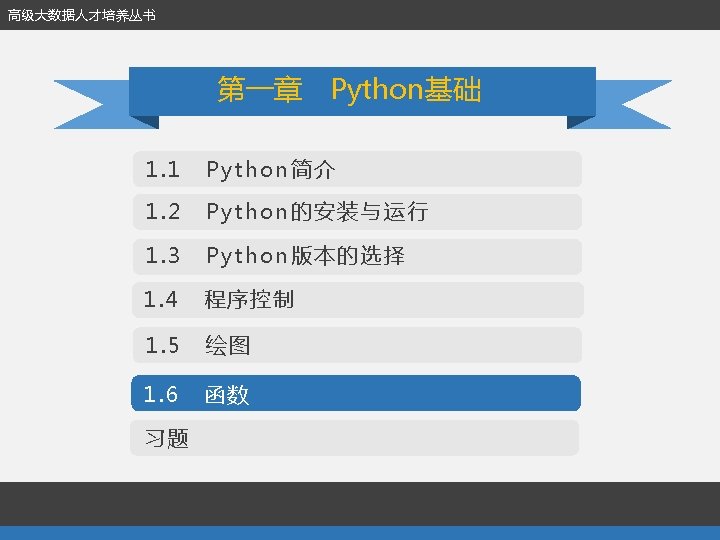Open section 1.5 绘图
Screen dimensions: 720x540
coord(357,345)
